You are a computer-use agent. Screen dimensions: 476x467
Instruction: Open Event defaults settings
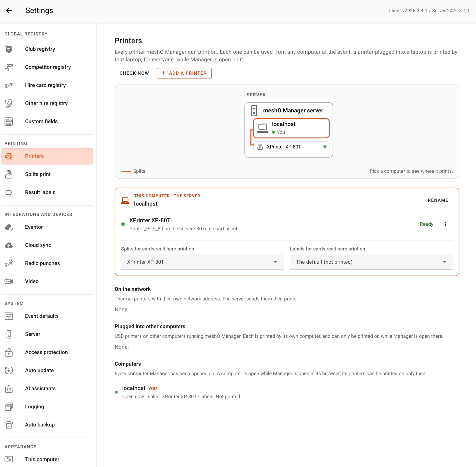point(47,316)
